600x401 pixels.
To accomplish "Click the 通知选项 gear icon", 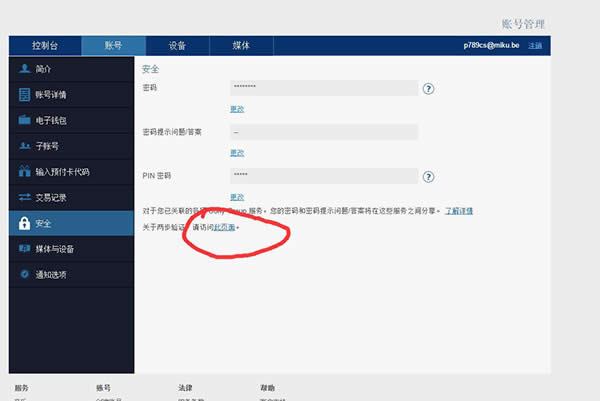I will [24, 274].
